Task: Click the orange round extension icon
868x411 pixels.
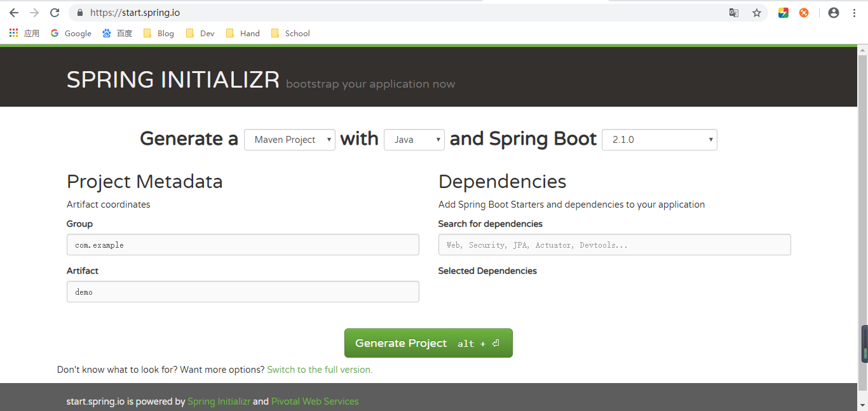Action: pyautogui.click(x=804, y=13)
